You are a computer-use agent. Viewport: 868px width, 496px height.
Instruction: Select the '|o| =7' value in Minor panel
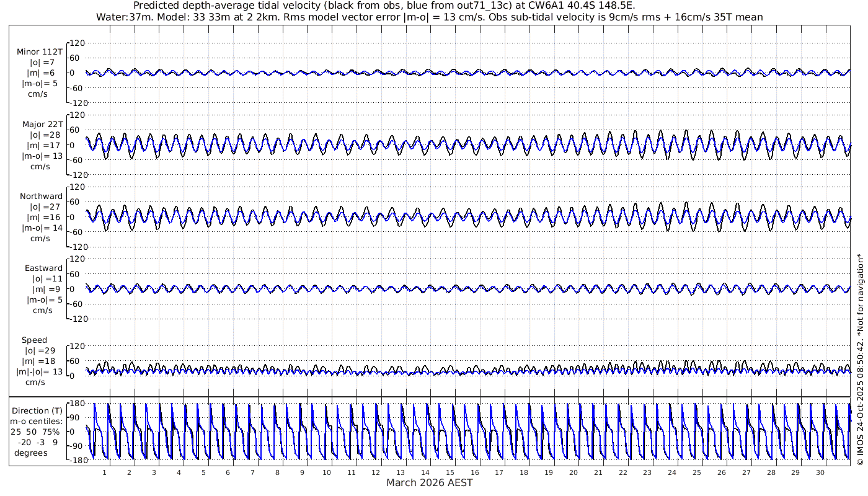pyautogui.click(x=43, y=62)
